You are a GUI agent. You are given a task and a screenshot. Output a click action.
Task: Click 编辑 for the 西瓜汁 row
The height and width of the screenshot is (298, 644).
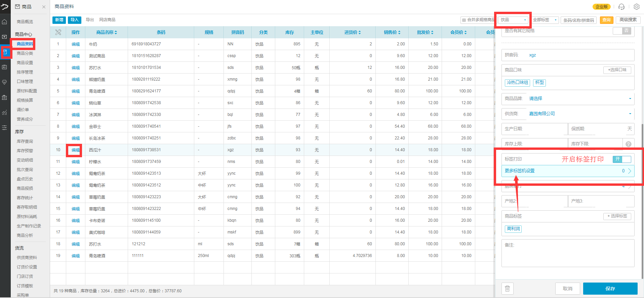pos(76,150)
